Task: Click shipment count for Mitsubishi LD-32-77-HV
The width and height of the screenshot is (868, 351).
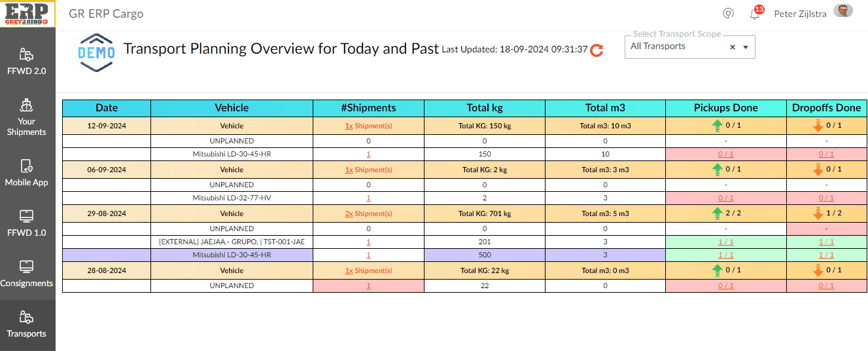Action: tap(368, 198)
